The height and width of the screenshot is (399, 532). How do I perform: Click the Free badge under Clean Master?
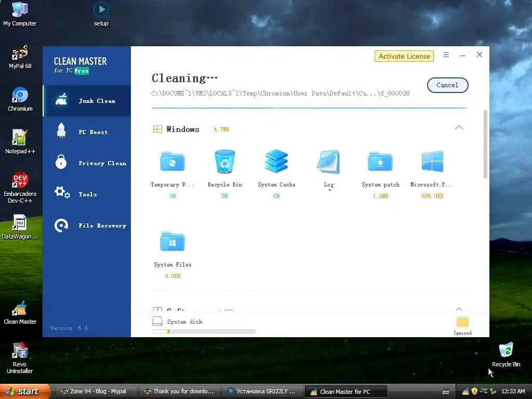pos(82,71)
